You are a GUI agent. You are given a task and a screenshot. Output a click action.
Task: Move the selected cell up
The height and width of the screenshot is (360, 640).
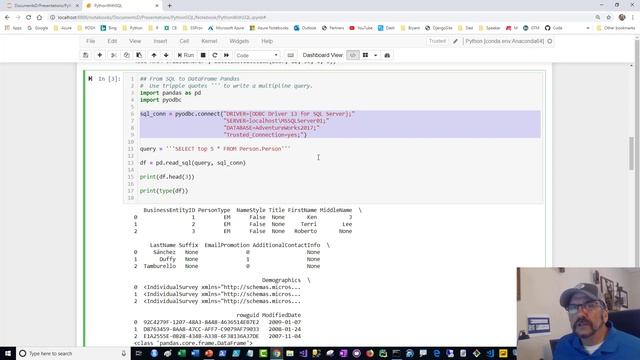tap(154, 55)
